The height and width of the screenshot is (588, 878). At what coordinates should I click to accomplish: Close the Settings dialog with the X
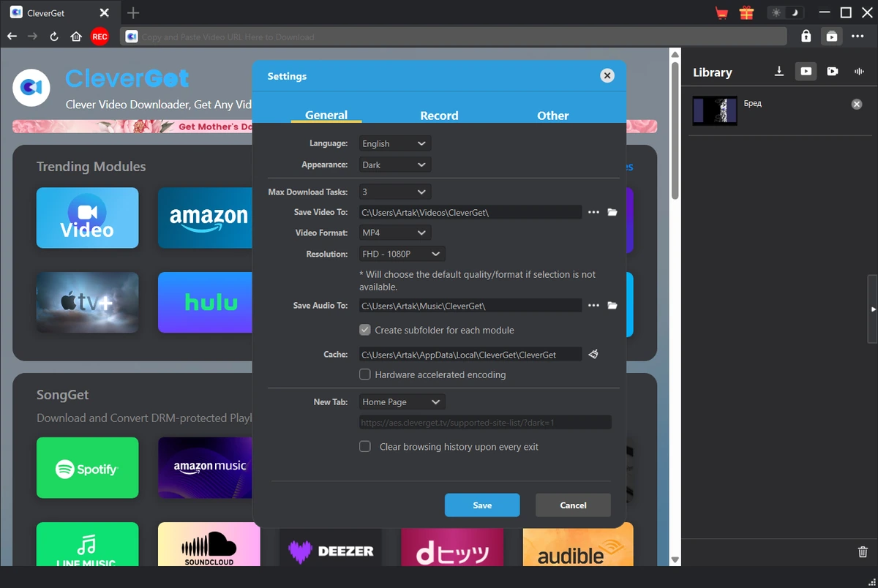tap(607, 75)
